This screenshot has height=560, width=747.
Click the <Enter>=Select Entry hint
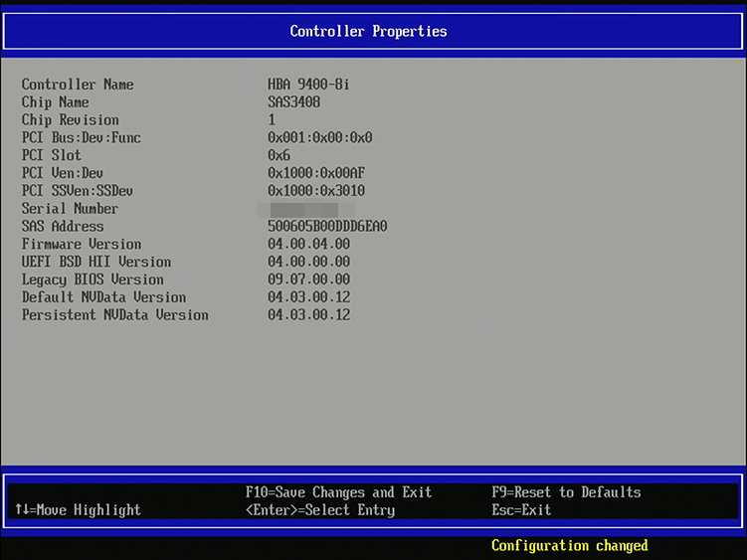320,510
